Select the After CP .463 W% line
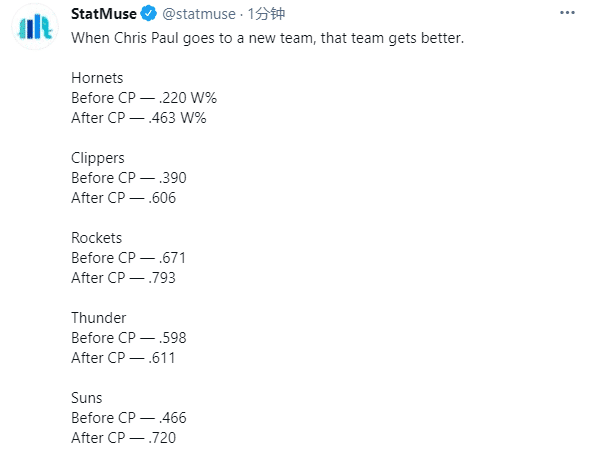This screenshot has height=457, width=591. coord(139,118)
